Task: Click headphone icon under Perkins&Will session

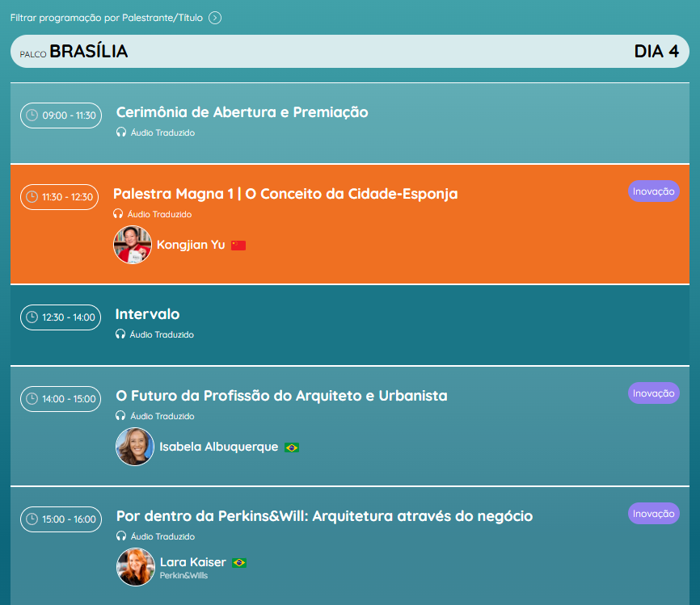Action: pos(121,536)
